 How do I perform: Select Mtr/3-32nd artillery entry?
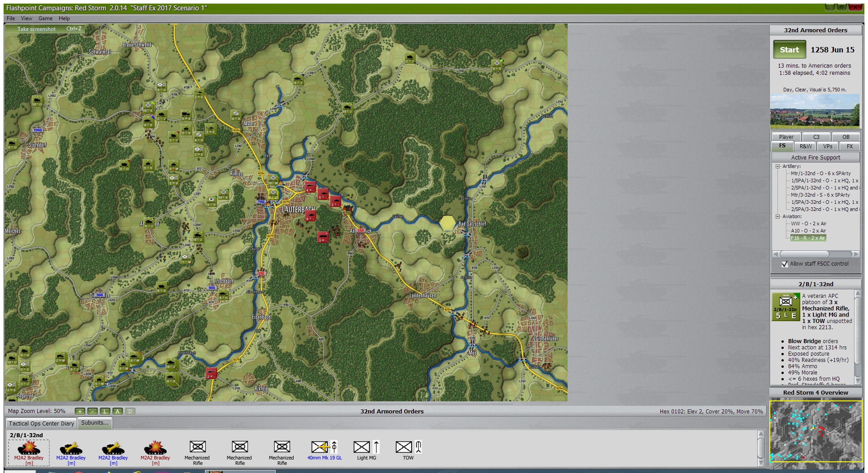coord(820,195)
